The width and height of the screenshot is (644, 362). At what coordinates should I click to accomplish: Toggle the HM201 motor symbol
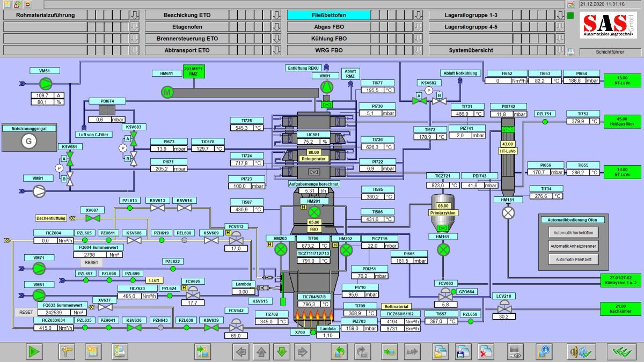tap(314, 212)
